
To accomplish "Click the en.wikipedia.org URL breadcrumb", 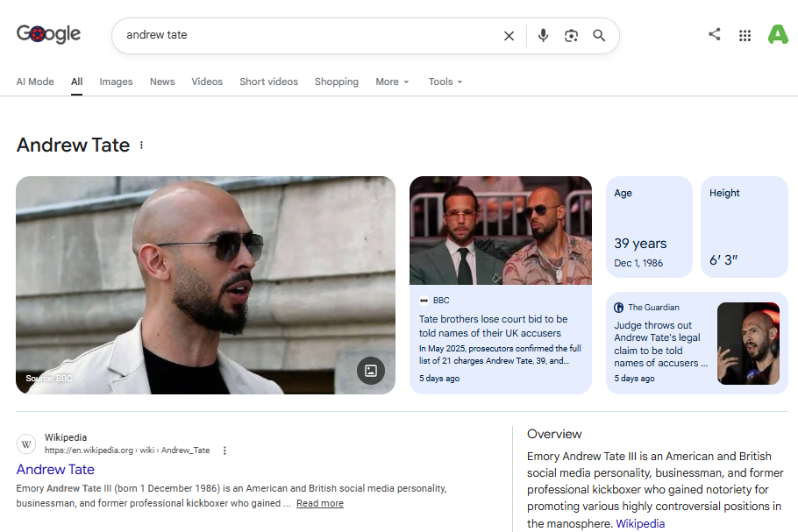I will (x=127, y=450).
